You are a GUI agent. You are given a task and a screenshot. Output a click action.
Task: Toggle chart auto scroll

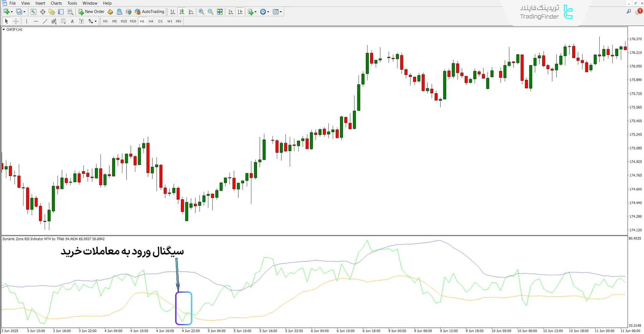coord(231,12)
